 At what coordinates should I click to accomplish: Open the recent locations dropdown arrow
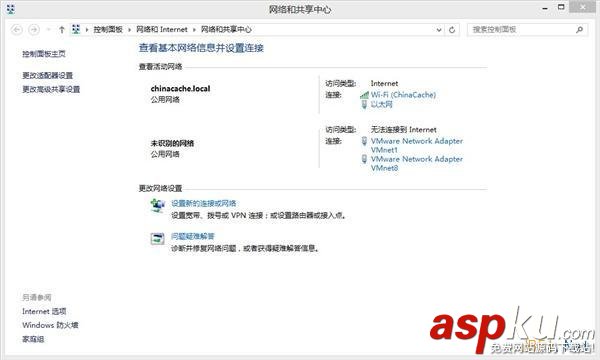(49, 29)
